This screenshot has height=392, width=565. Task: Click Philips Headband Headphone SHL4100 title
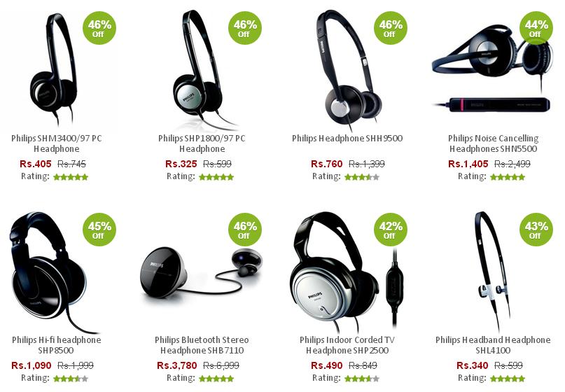[x=493, y=345]
